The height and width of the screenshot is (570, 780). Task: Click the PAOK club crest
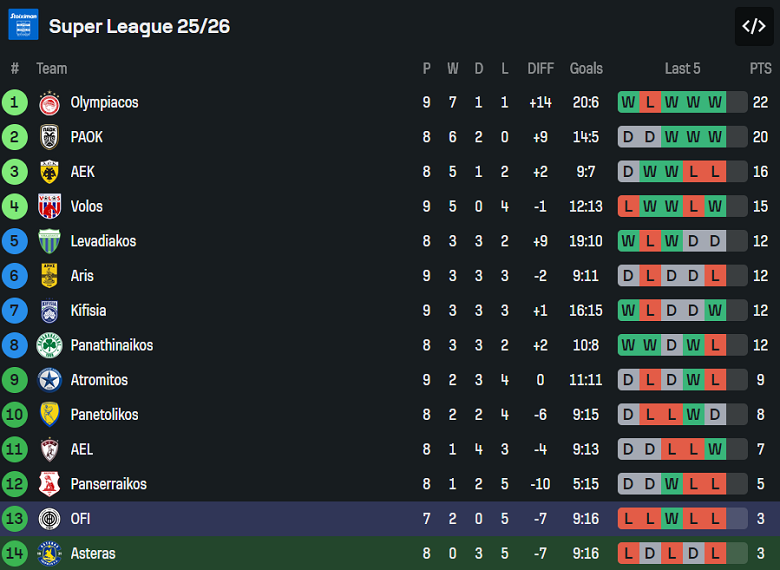49,137
